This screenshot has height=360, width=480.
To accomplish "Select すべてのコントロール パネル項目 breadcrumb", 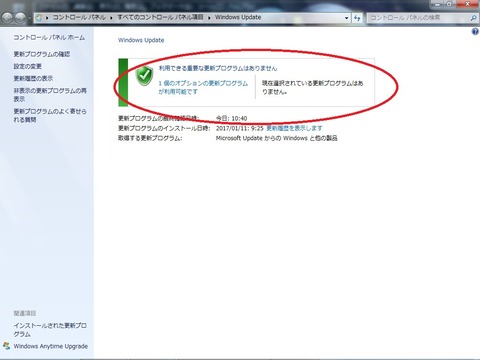I will [160, 17].
